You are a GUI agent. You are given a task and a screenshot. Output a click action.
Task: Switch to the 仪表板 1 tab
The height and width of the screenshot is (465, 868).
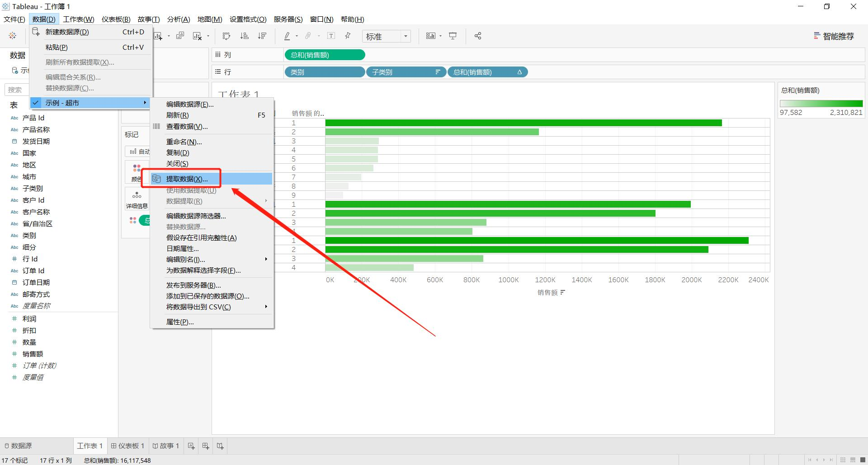tap(127, 446)
